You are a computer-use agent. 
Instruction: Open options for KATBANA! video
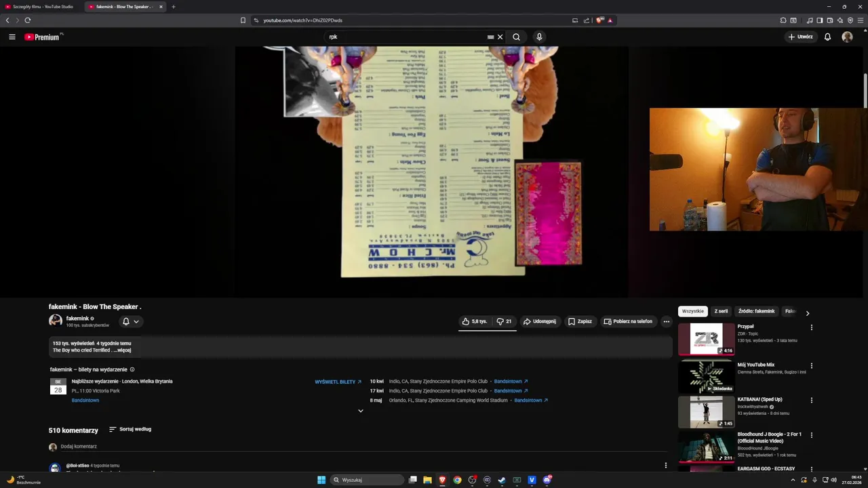pos(811,400)
